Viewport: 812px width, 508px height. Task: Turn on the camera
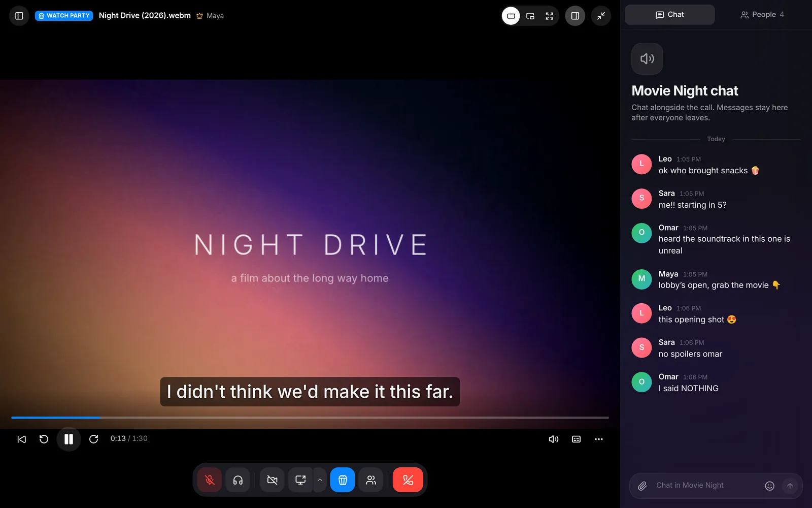point(272,480)
